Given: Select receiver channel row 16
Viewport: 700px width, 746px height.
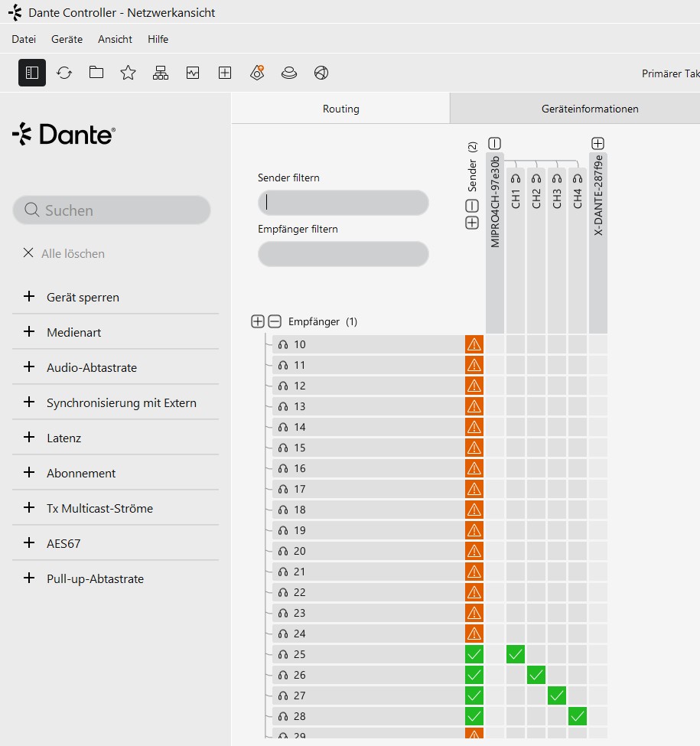Looking at the screenshot, I should (368, 468).
